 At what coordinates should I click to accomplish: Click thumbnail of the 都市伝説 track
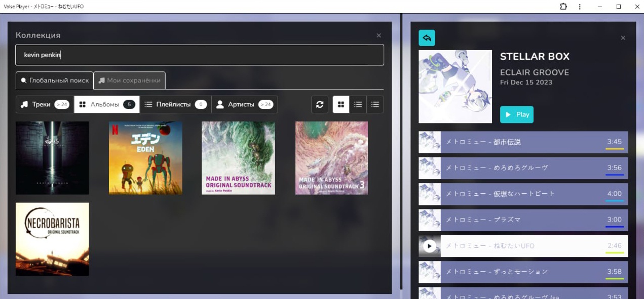(x=430, y=142)
